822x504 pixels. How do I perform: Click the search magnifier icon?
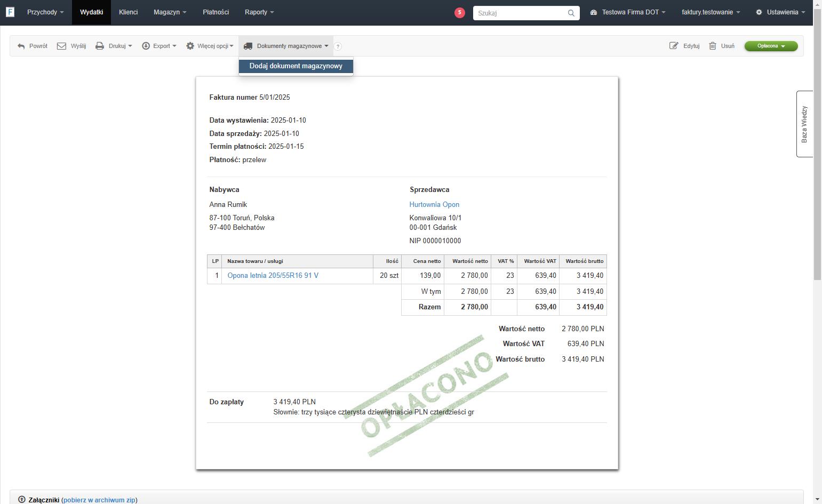tap(571, 13)
